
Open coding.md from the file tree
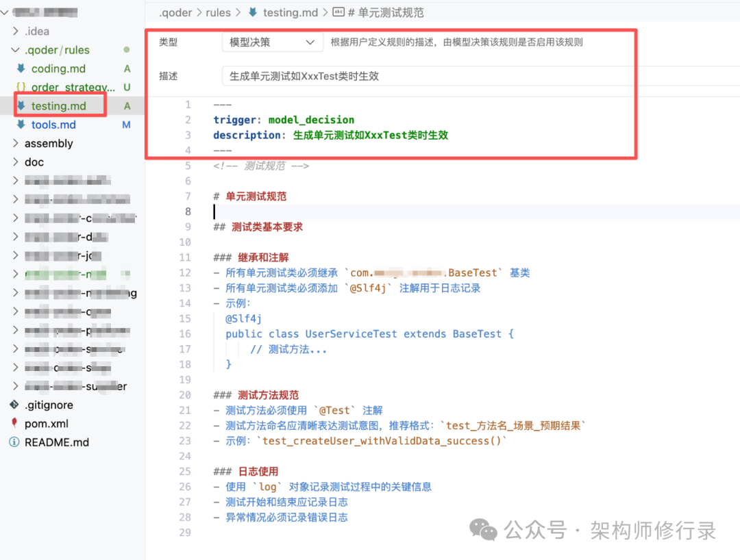58,68
